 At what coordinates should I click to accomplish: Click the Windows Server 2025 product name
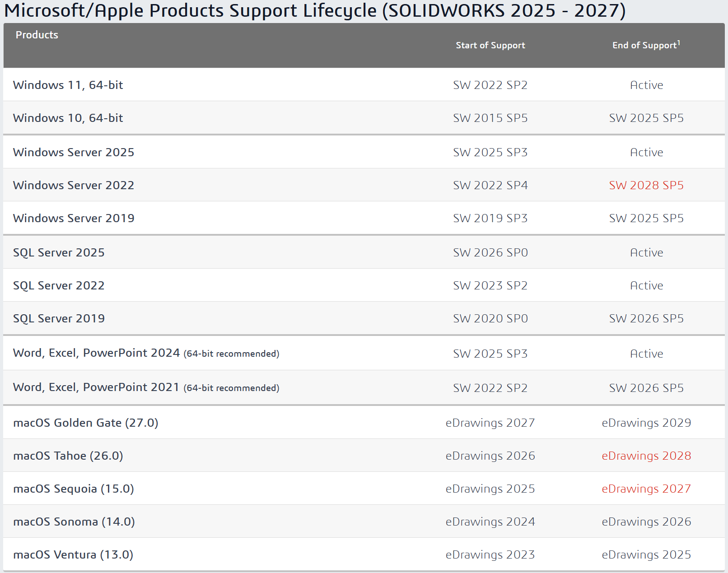point(74,152)
